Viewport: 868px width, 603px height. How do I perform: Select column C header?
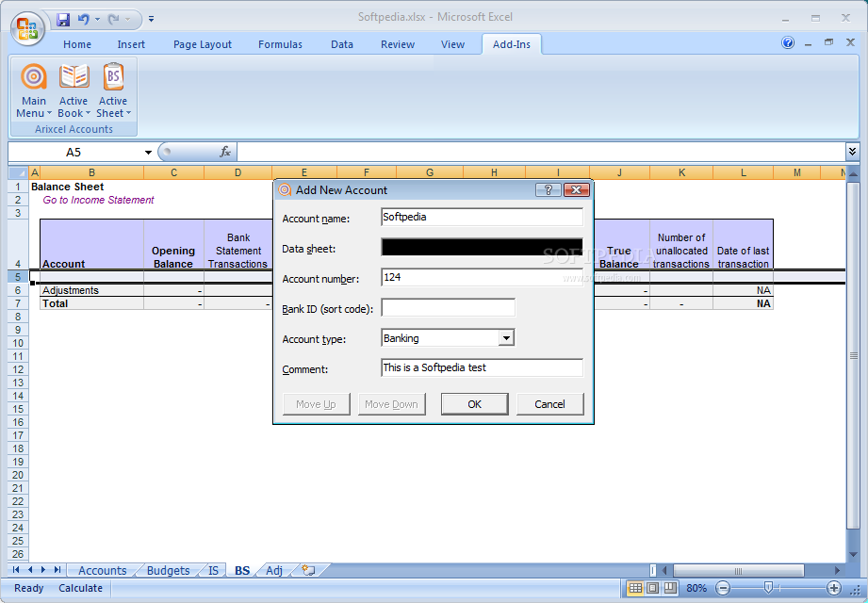173,172
